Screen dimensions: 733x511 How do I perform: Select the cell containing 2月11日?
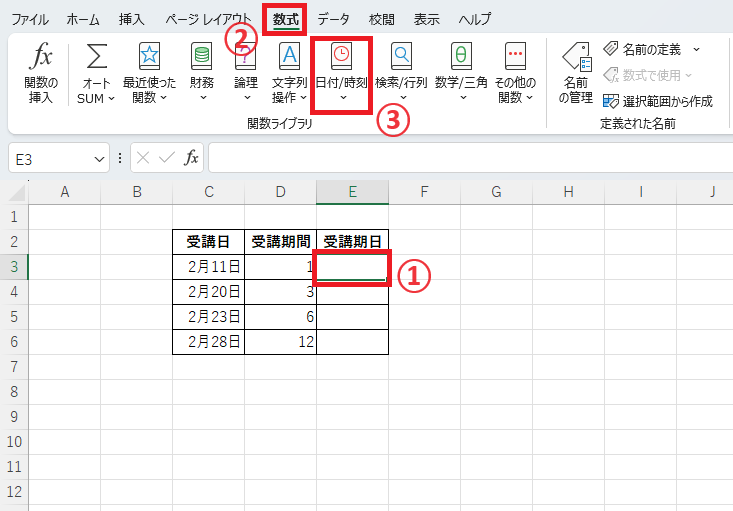[x=208, y=267]
